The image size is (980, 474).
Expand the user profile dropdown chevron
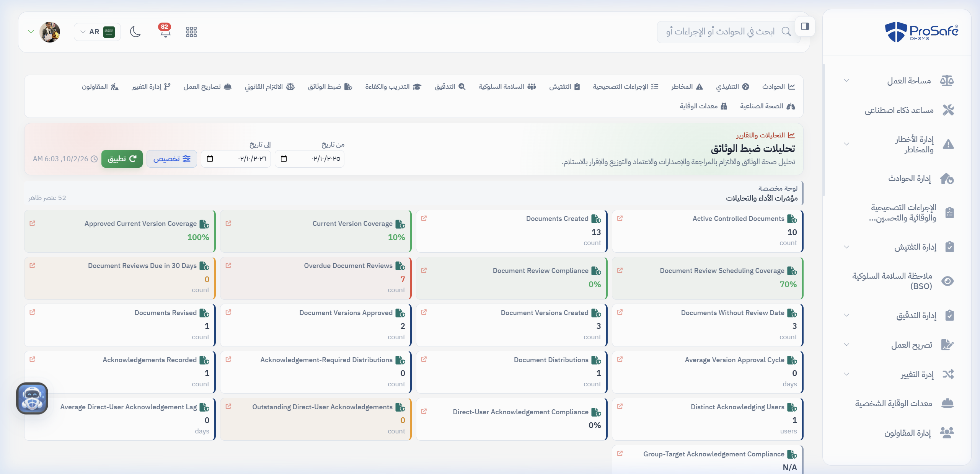click(x=31, y=32)
